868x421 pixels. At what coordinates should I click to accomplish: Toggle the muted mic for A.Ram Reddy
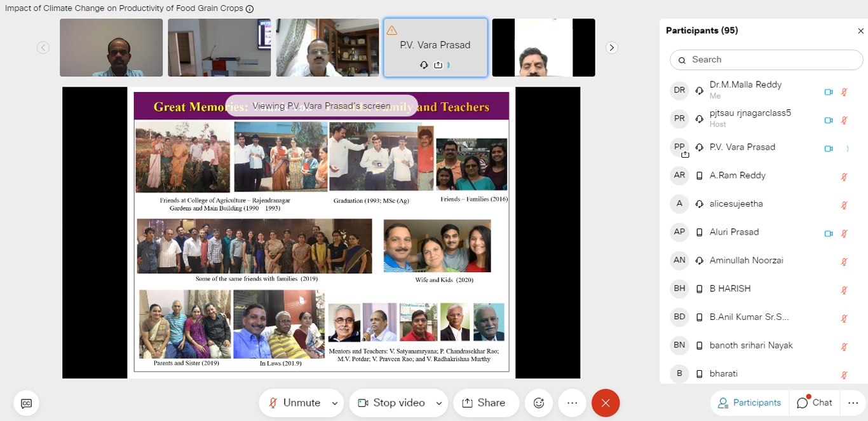click(x=844, y=177)
